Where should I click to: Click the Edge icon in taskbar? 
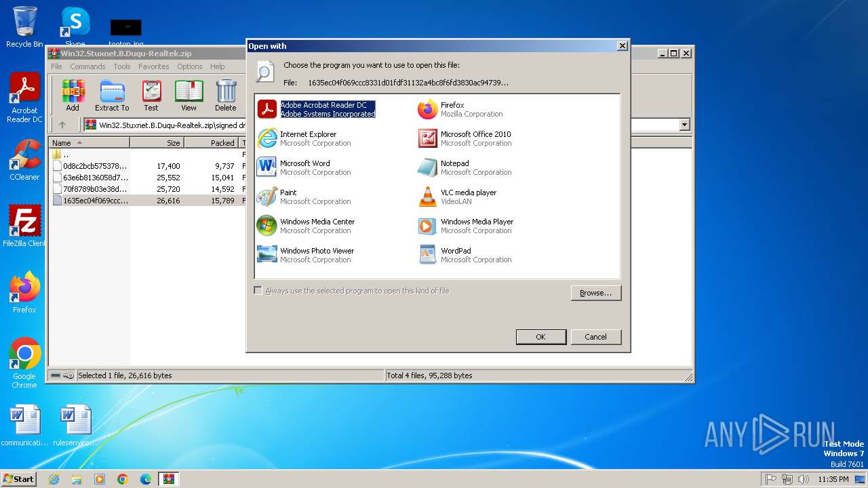146,479
